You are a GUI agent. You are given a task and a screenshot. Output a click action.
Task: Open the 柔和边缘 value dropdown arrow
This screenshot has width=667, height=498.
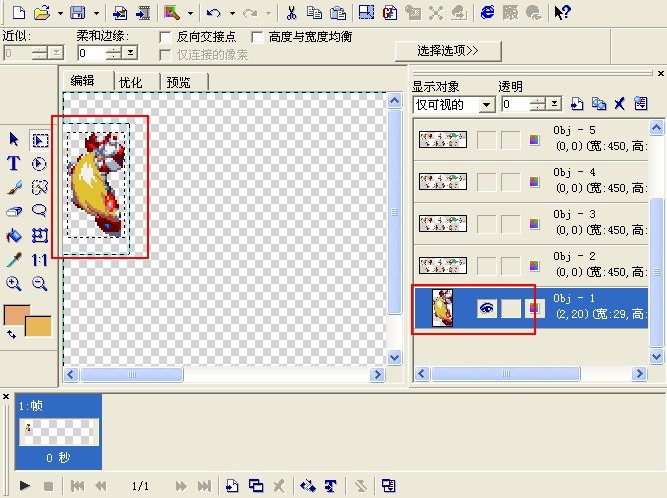130,53
